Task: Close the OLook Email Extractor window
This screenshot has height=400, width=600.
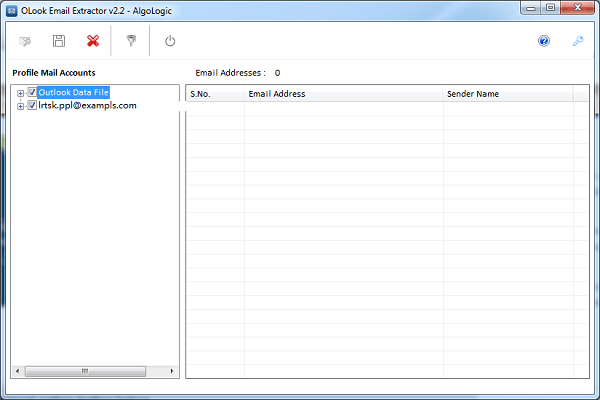Action: pos(578,8)
